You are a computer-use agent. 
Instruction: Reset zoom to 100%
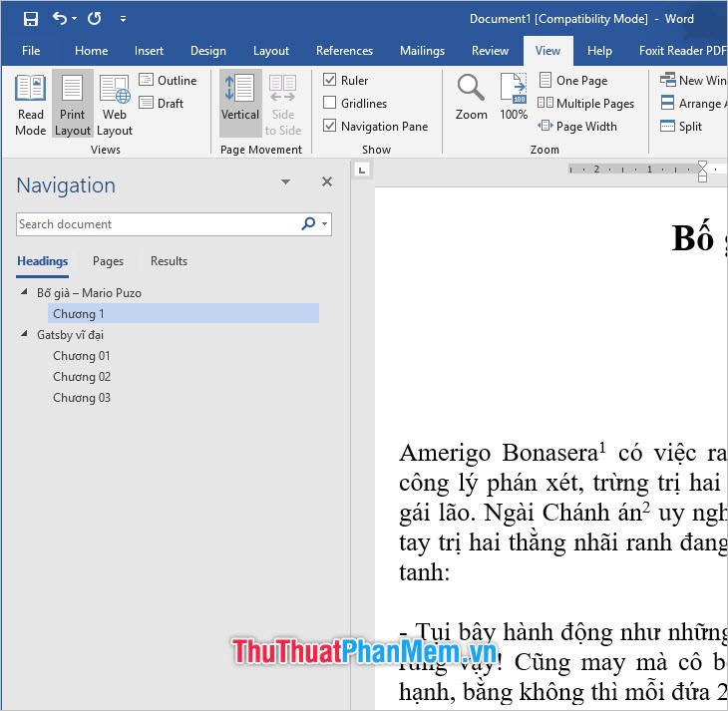click(x=514, y=97)
